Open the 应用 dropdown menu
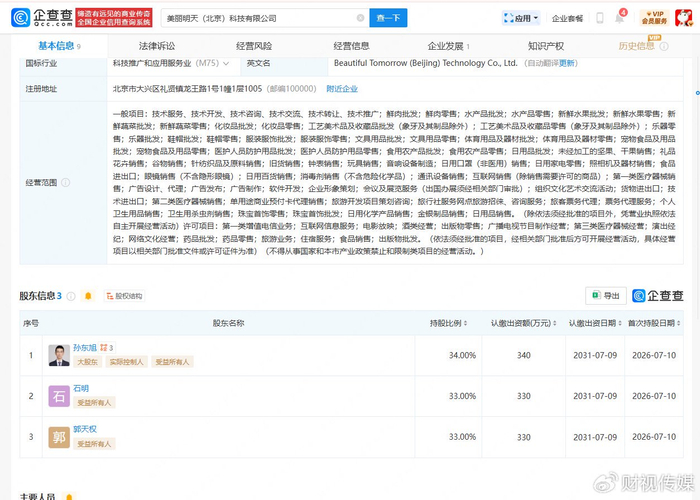The width and height of the screenshot is (700, 500). click(x=521, y=18)
